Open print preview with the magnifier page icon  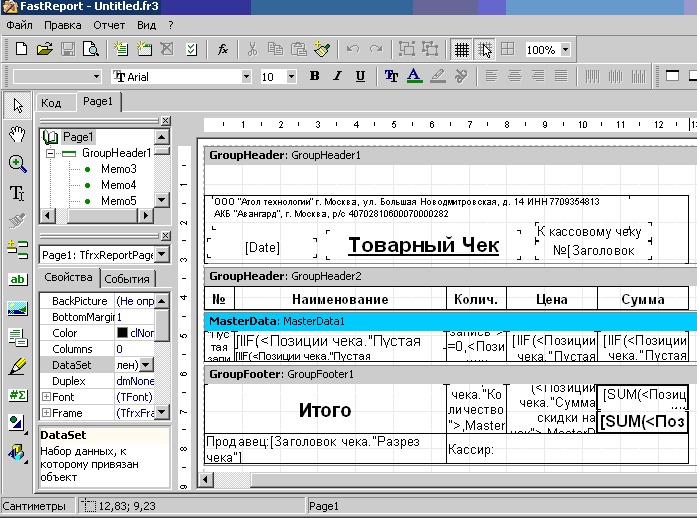(91, 49)
